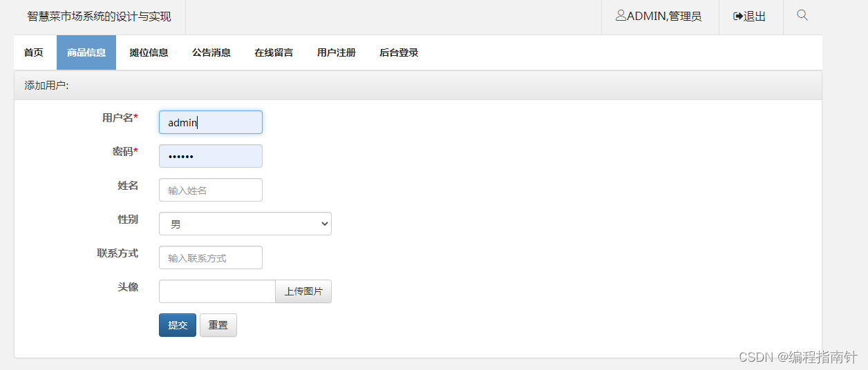
Task: Open the 性别 dropdown showing 男
Action: pos(245,224)
